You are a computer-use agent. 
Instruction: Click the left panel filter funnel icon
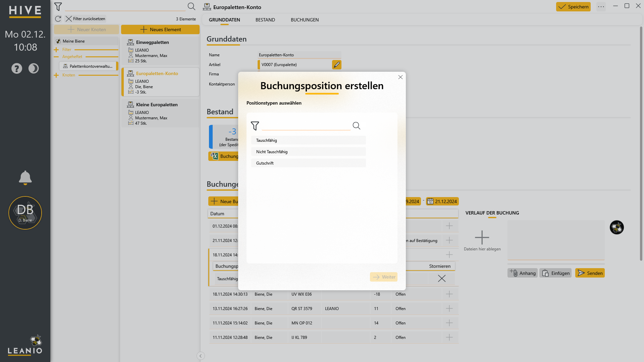58,6
